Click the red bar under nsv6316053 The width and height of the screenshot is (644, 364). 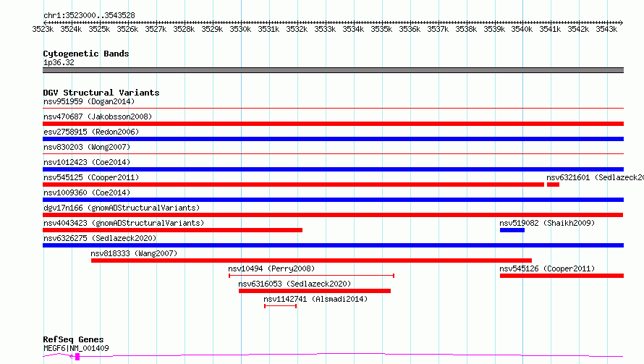click(x=315, y=291)
